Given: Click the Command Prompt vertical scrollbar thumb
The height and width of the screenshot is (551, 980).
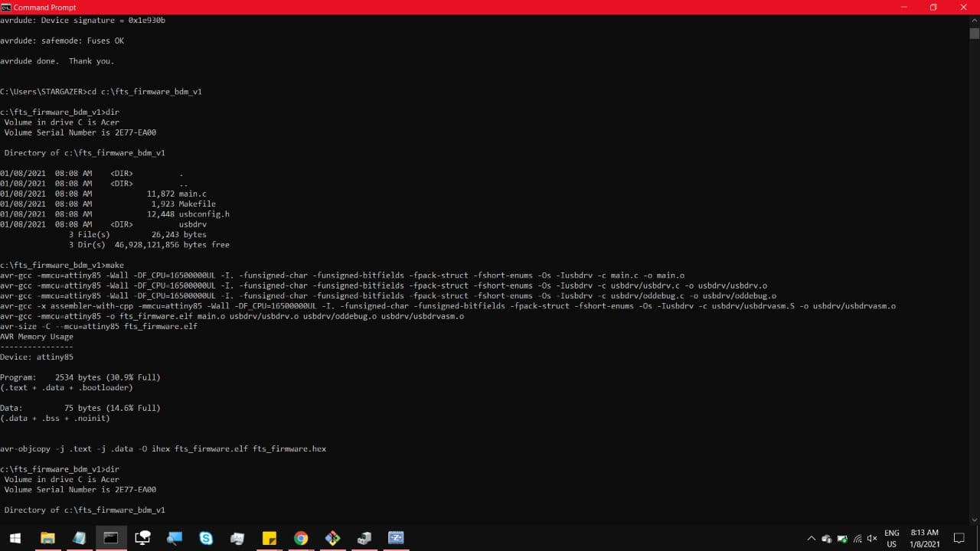Looking at the screenshot, I should (x=974, y=34).
